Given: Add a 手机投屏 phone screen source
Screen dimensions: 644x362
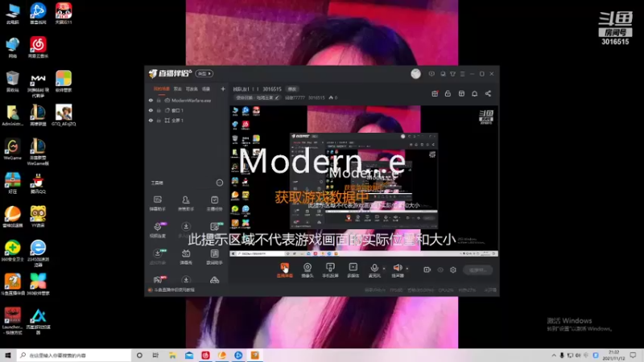Looking at the screenshot, I should 330,270.
